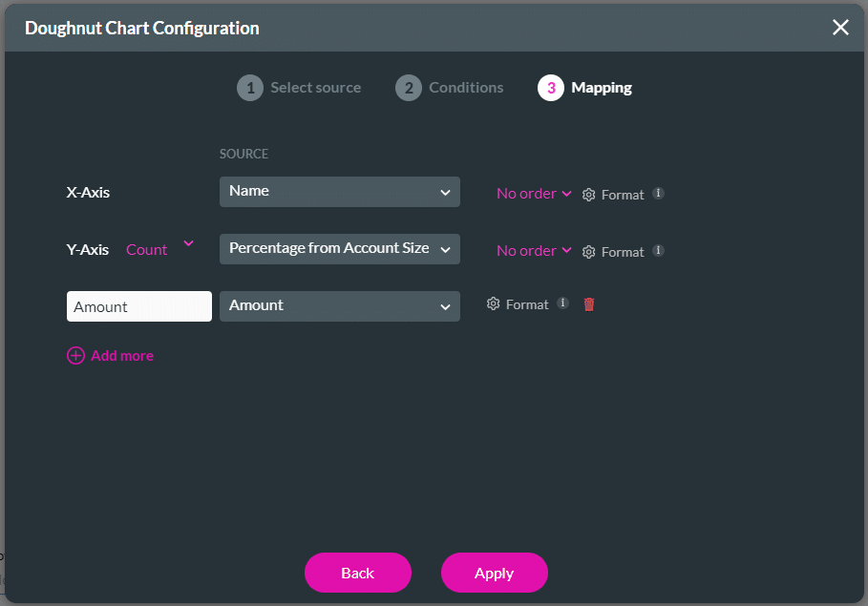This screenshot has height=606, width=868.
Task: Click the X-Axis Format gear icon
Action: coord(589,195)
